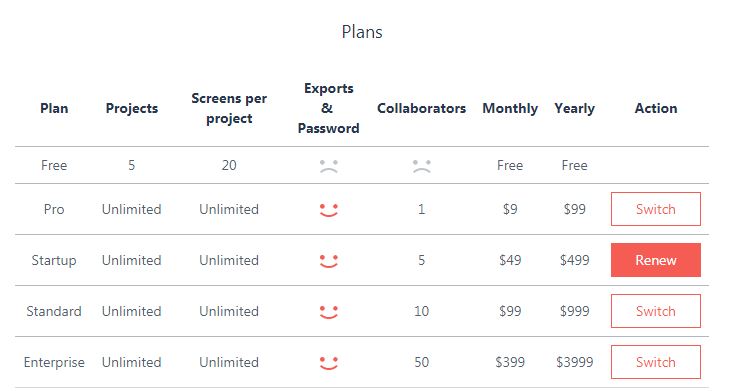
Task: Click the Collaborators column header
Action: pyautogui.click(x=421, y=108)
